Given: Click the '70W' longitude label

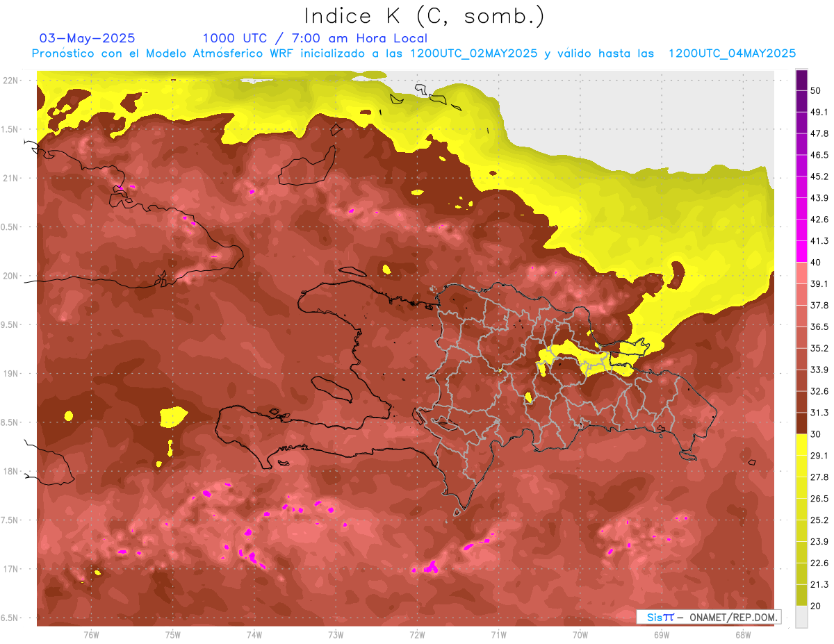Looking at the screenshot, I should 580,635.
